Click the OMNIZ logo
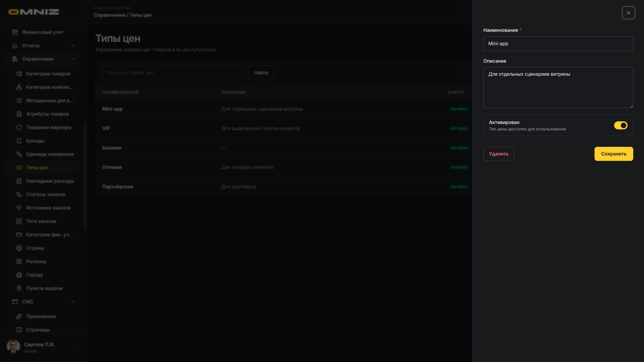The image size is (644, 362). pos(34,12)
